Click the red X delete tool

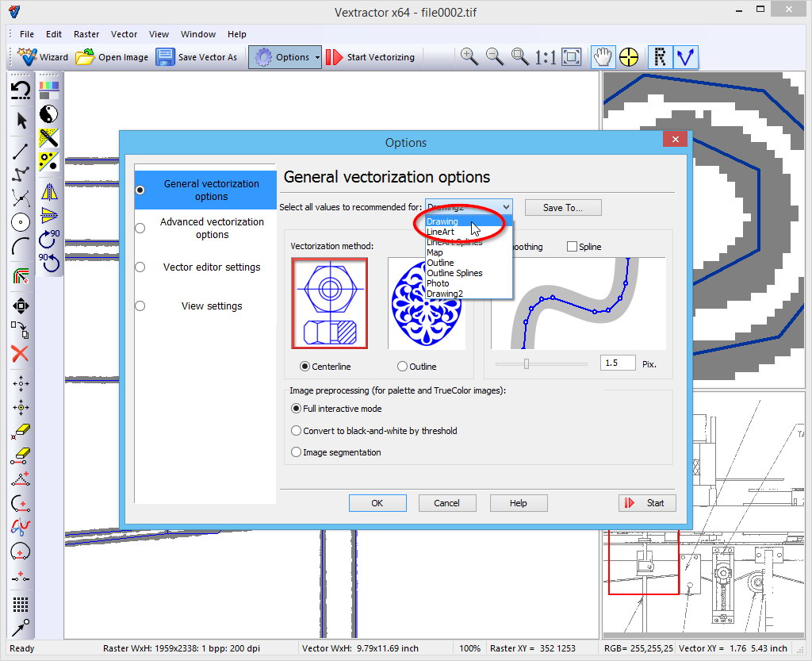tap(21, 354)
